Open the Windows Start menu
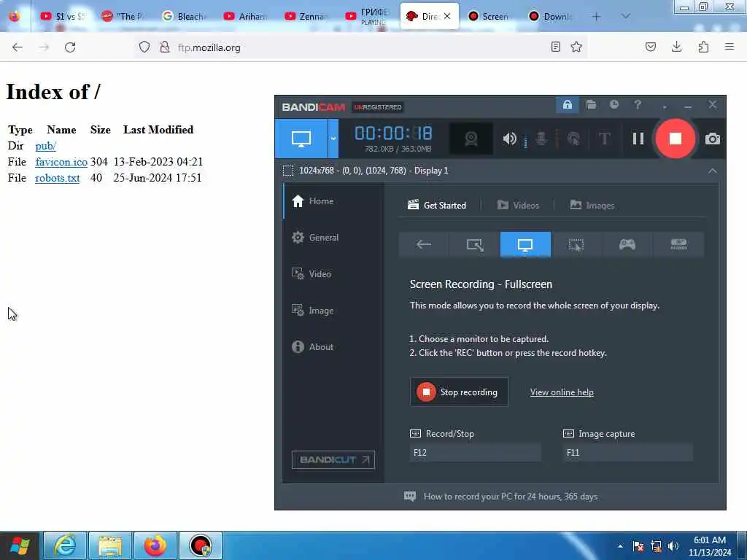Viewport: 747px width, 560px height. (x=19, y=545)
